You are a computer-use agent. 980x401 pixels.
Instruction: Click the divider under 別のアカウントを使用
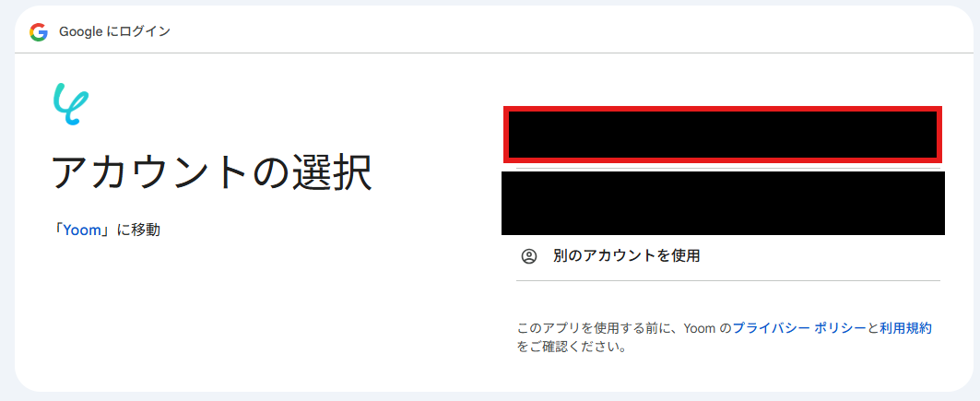(728, 281)
